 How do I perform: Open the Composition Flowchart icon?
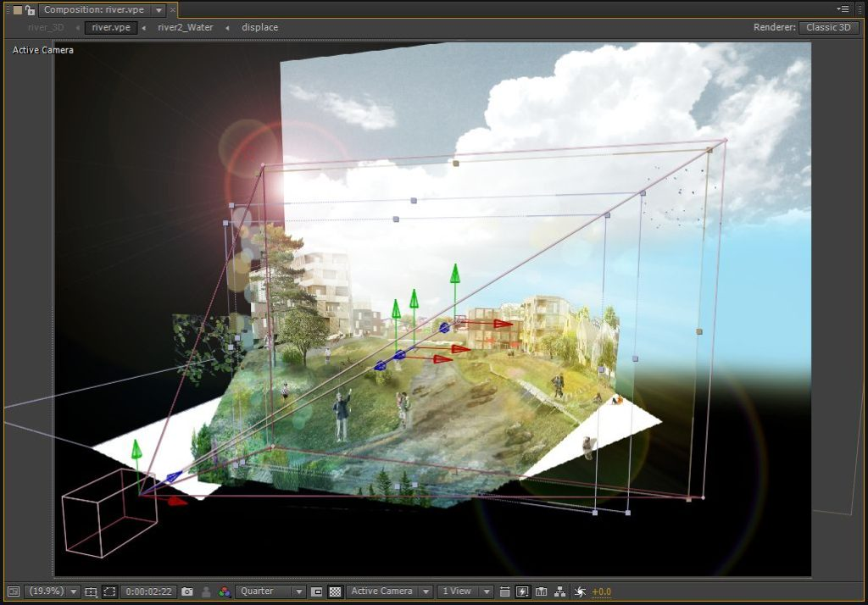pos(560,591)
